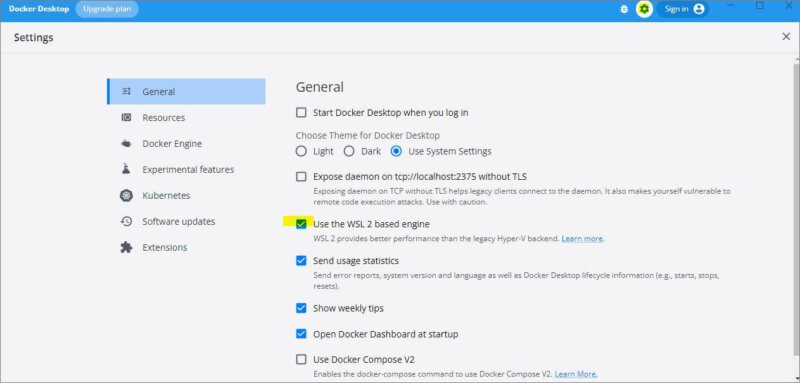
Task: Select the Dark theme radio button
Action: pyautogui.click(x=349, y=151)
